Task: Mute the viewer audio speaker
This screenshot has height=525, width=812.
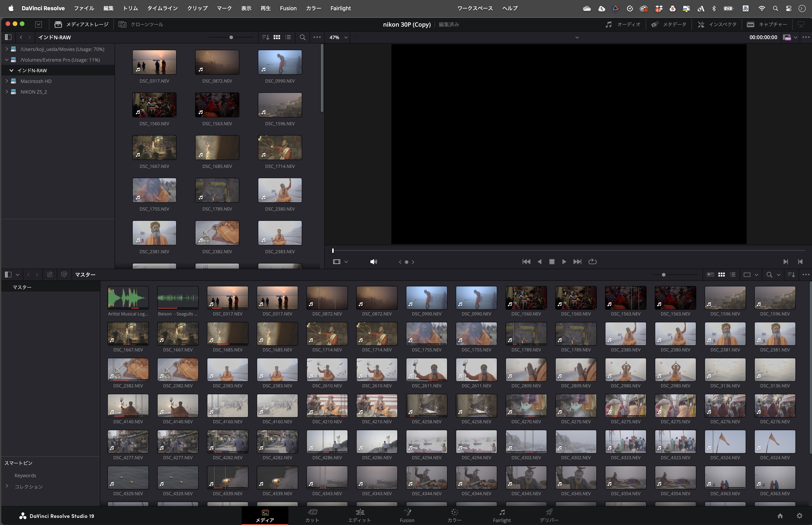Action: coord(373,262)
